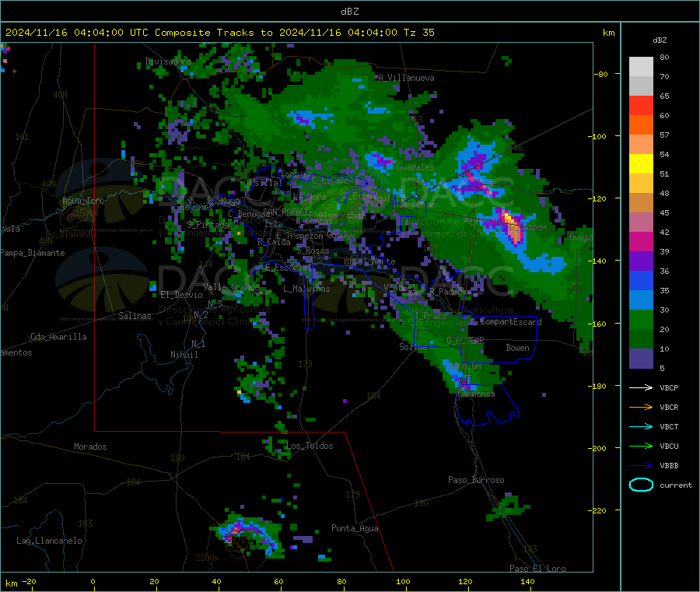Click the 'Bowen' map label

pyautogui.click(x=517, y=347)
